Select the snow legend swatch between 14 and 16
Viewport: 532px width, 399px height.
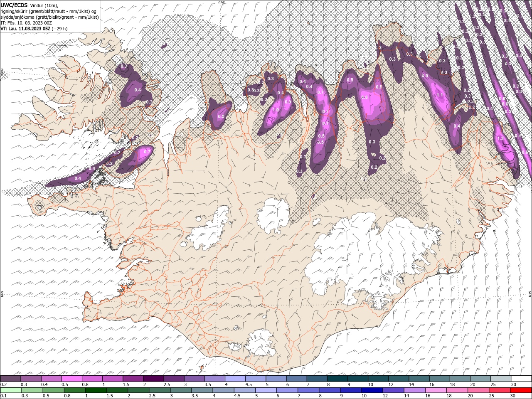click(x=420, y=379)
